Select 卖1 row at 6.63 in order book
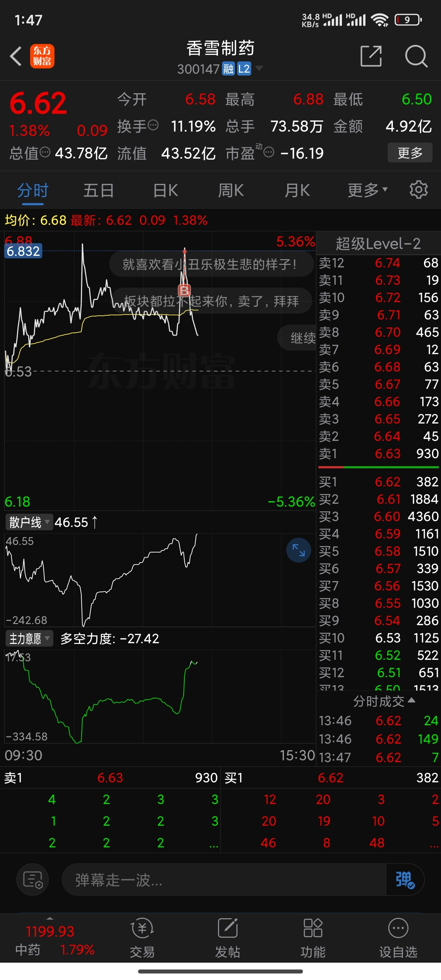441x980 pixels. (x=378, y=454)
